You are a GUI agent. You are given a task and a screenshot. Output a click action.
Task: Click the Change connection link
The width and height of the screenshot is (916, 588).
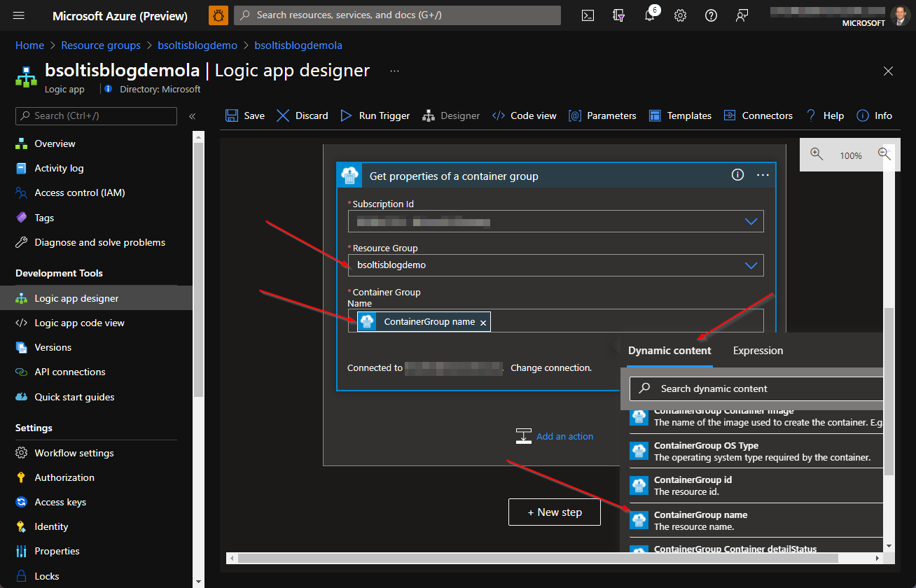click(x=550, y=367)
